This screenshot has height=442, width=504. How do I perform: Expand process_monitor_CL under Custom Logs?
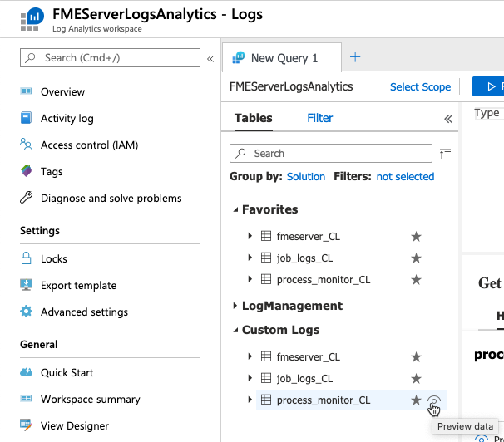250,400
